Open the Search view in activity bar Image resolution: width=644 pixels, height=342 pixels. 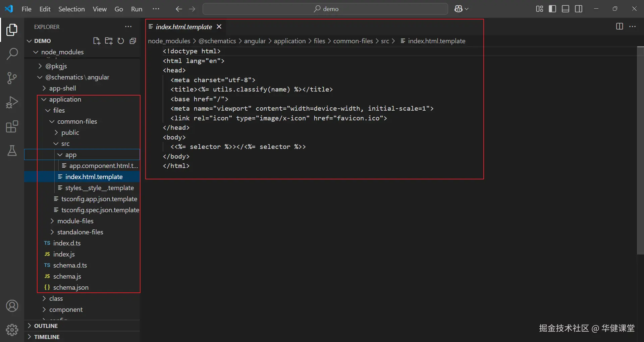tap(12, 54)
